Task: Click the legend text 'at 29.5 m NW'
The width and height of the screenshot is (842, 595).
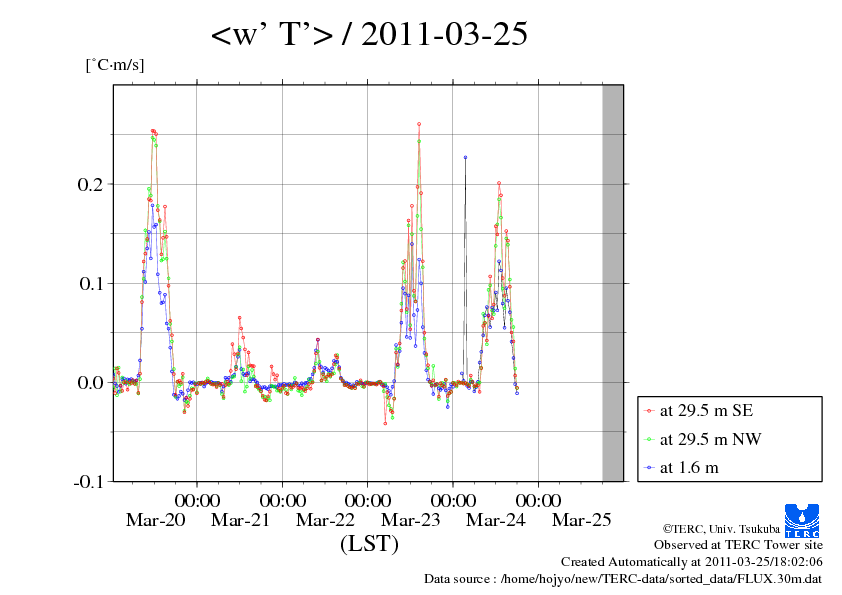Action: click(710, 439)
